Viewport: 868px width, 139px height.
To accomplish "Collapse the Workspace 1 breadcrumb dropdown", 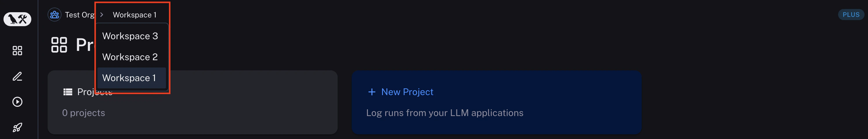I will click(x=134, y=15).
